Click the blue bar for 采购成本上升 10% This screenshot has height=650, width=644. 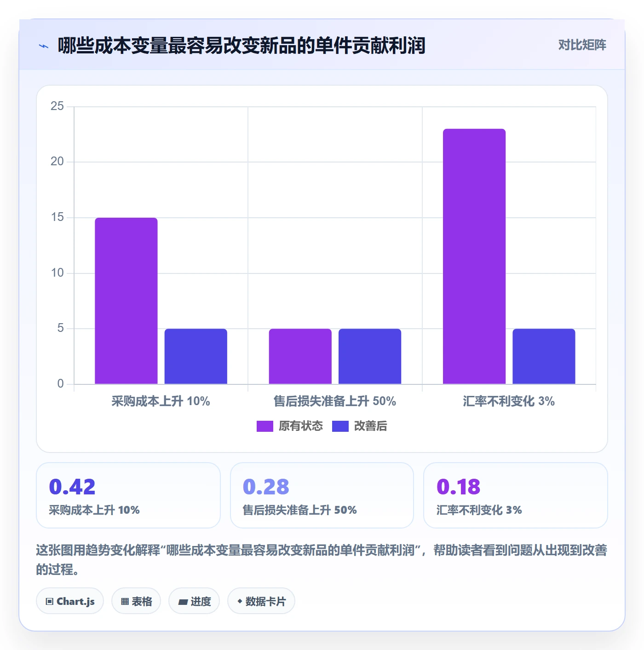pos(196,356)
